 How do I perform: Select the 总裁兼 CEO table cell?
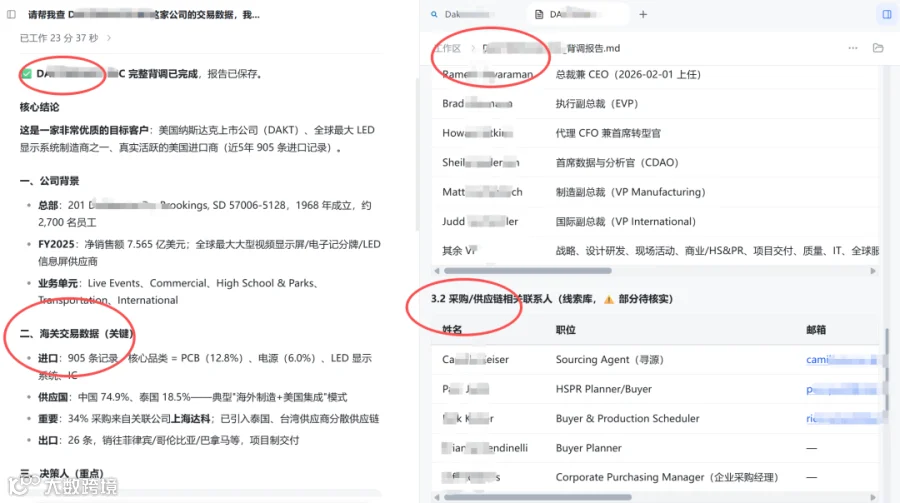pyautogui.click(x=628, y=75)
